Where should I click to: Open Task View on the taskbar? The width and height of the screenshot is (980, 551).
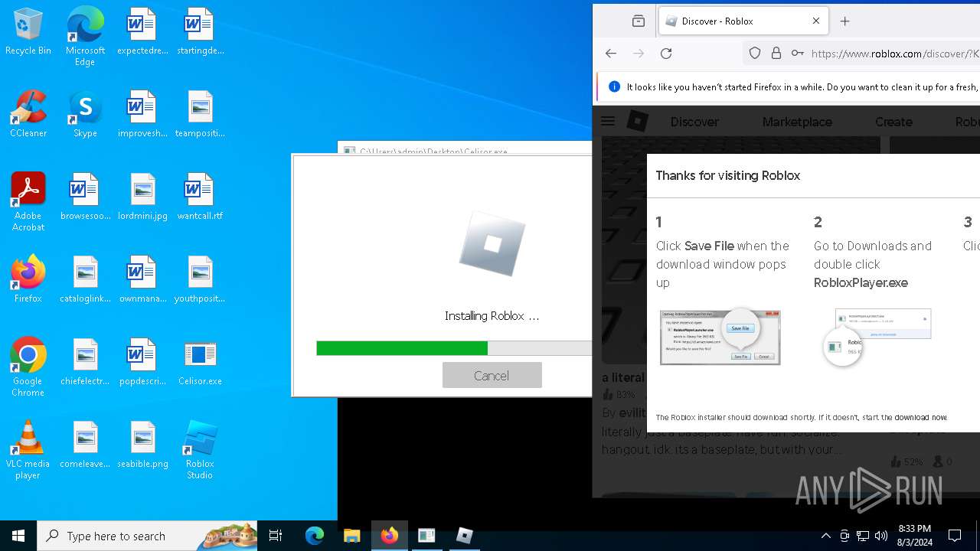(276, 536)
